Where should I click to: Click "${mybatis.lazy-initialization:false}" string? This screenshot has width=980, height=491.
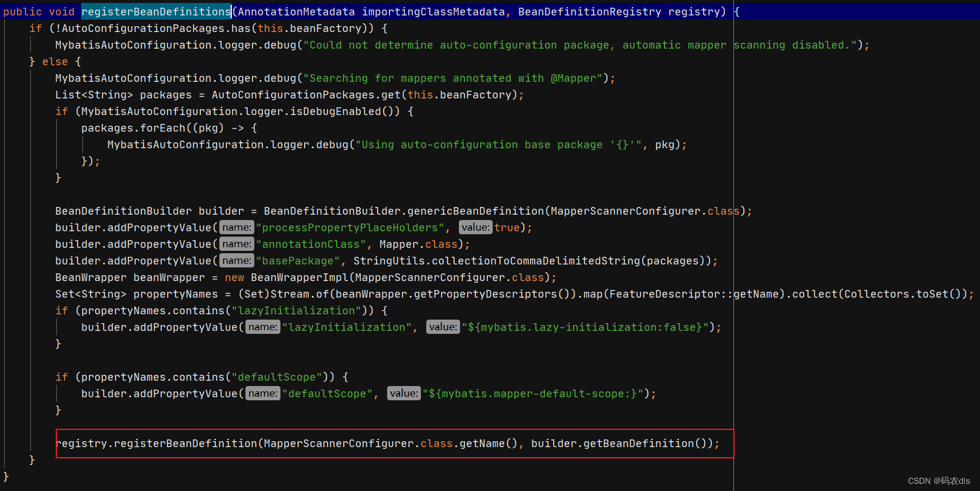(x=585, y=327)
